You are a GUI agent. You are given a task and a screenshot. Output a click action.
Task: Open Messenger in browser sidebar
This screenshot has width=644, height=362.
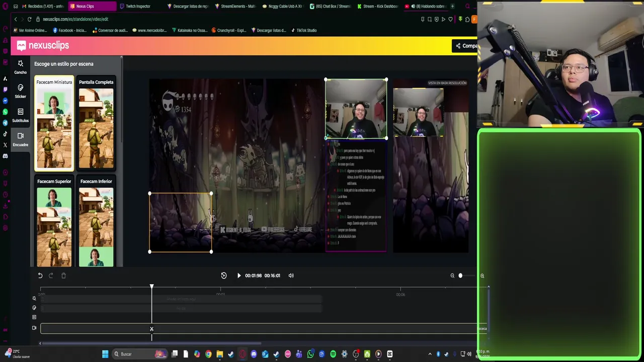point(5,101)
